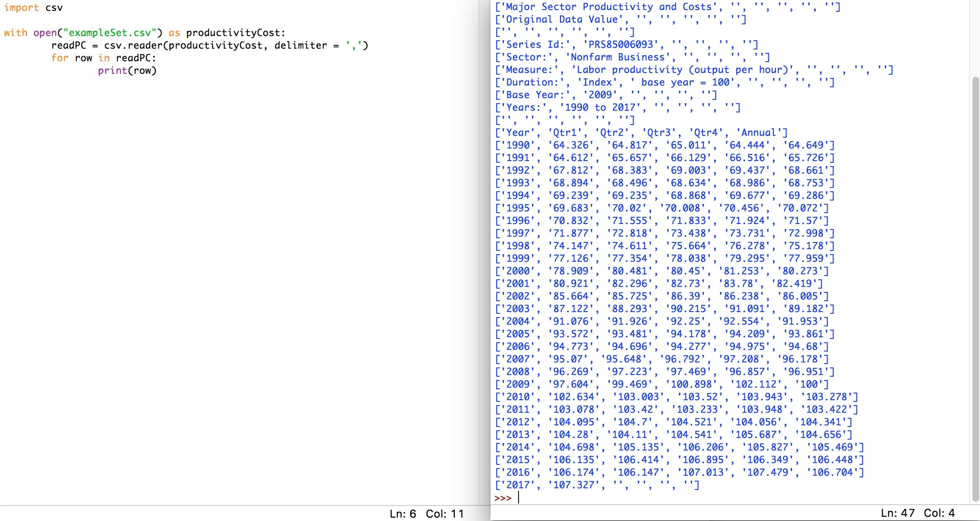Click 'Nonfarm Business' in the shell output
Viewport: 980px width, 521px height.
(617, 57)
